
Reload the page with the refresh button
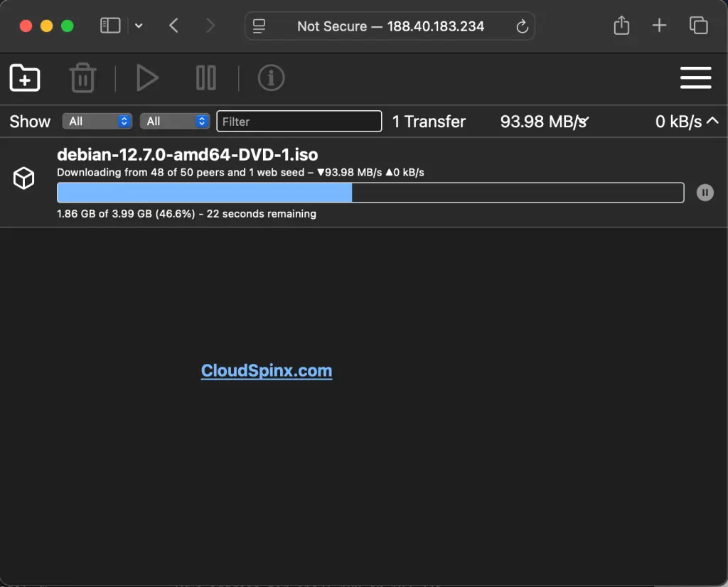coord(521,26)
